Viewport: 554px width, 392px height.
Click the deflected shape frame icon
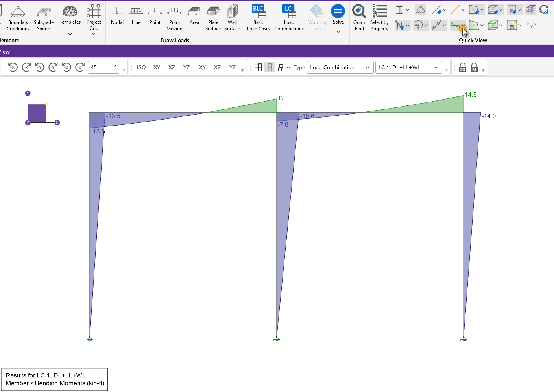click(x=280, y=67)
